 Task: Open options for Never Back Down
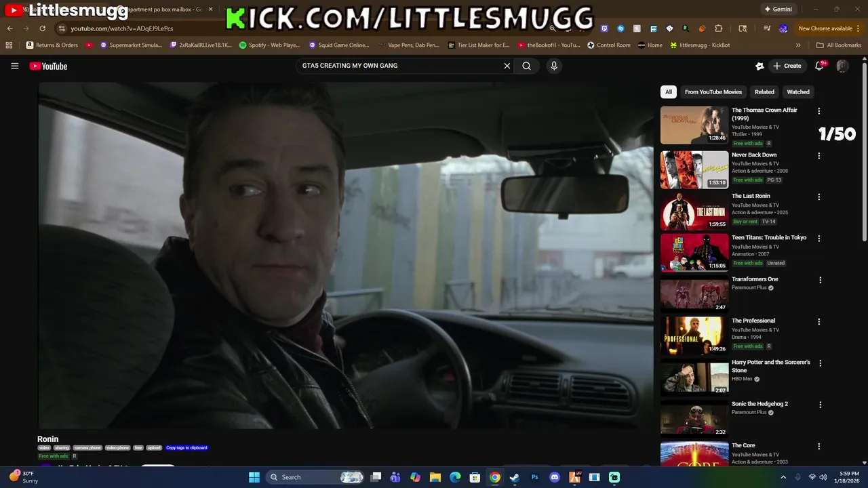[x=818, y=156]
